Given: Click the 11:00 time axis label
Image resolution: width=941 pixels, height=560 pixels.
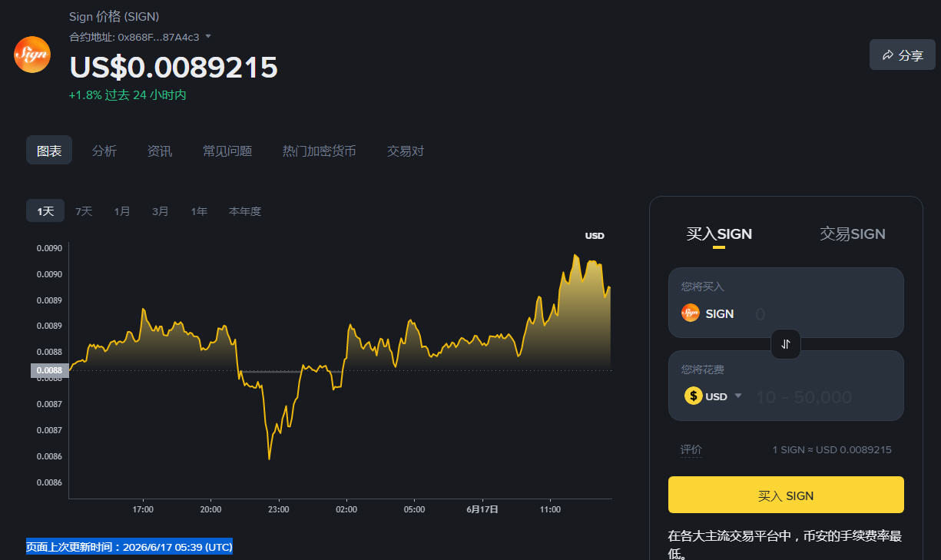Looking at the screenshot, I should click(x=550, y=509).
